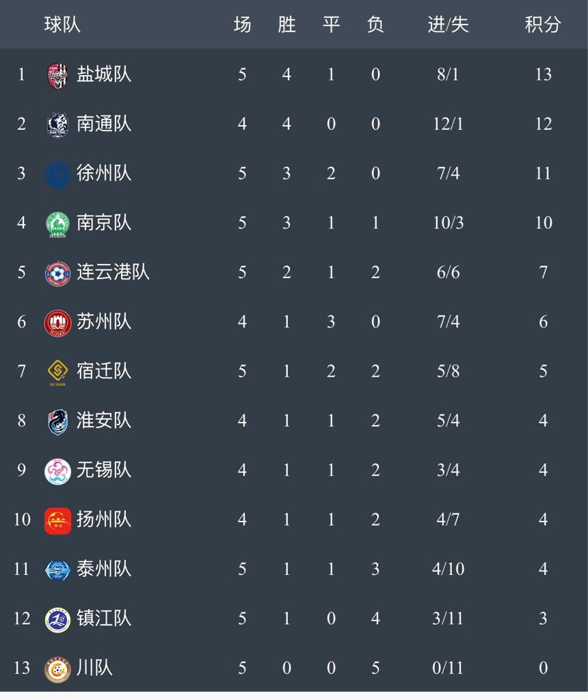This screenshot has height=700, width=588.
Task: Click 南通队 goals record 12/1
Action: 448,124
